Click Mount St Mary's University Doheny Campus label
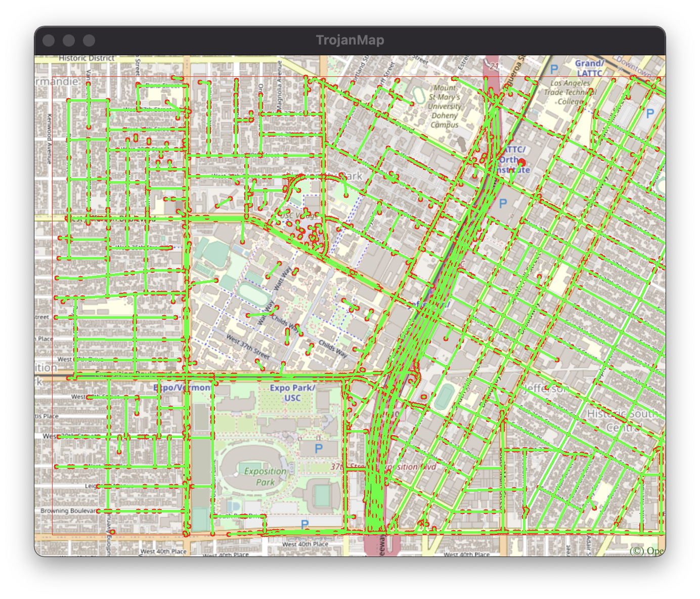This screenshot has height=599, width=700. pyautogui.click(x=444, y=106)
